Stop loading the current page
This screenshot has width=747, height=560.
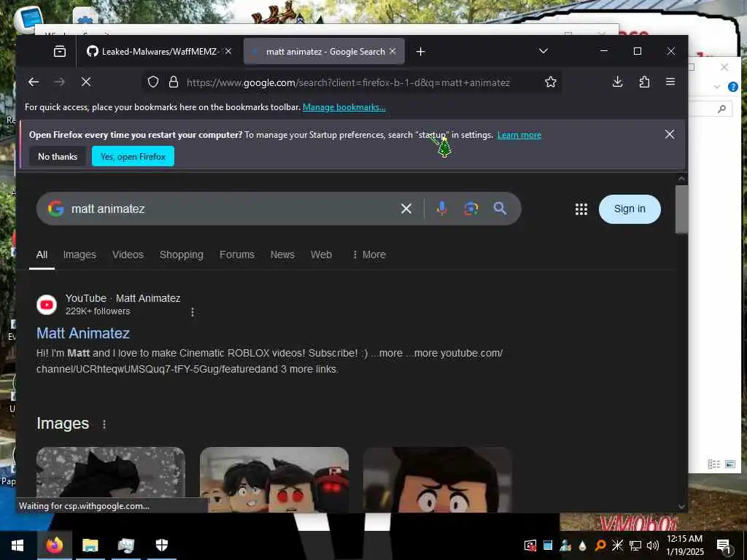coord(86,82)
